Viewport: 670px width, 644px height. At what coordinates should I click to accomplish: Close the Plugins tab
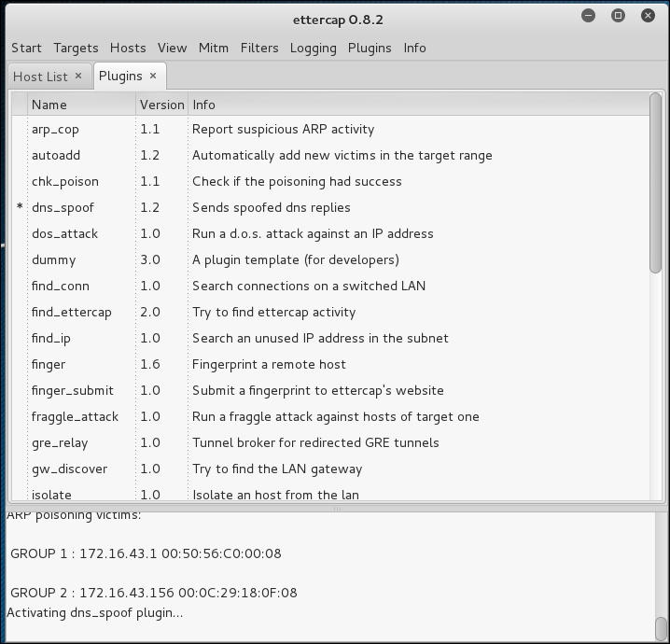click(153, 76)
